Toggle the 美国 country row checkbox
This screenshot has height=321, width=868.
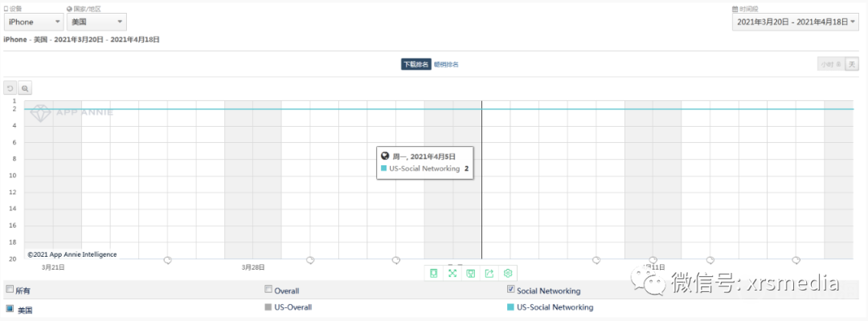[x=10, y=308]
